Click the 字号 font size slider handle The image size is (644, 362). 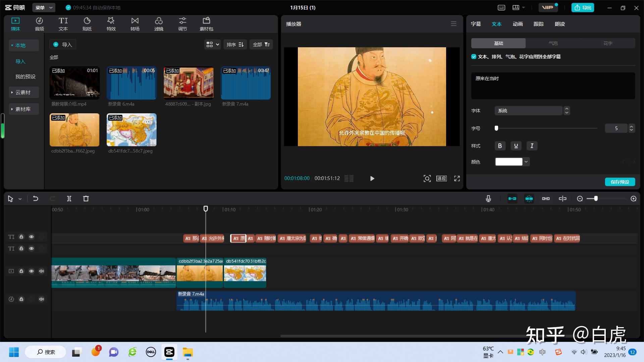click(x=496, y=128)
